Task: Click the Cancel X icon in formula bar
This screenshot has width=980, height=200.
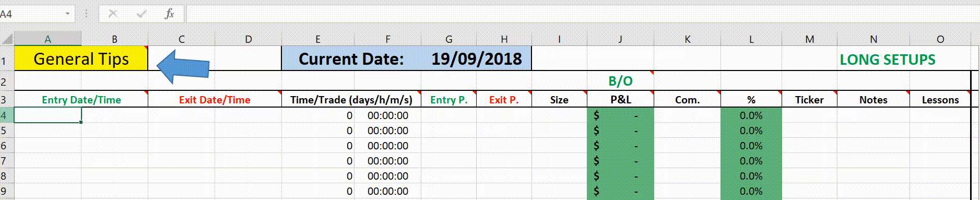Action: coord(113,14)
